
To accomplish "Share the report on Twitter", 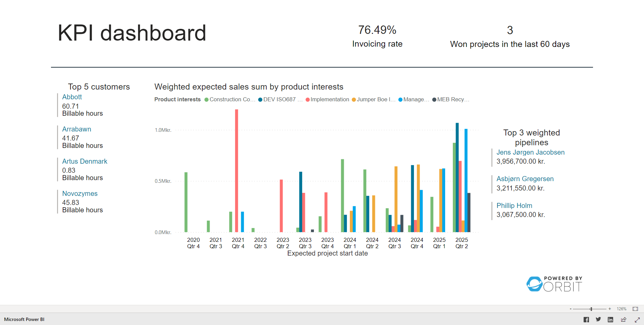I will (598, 319).
